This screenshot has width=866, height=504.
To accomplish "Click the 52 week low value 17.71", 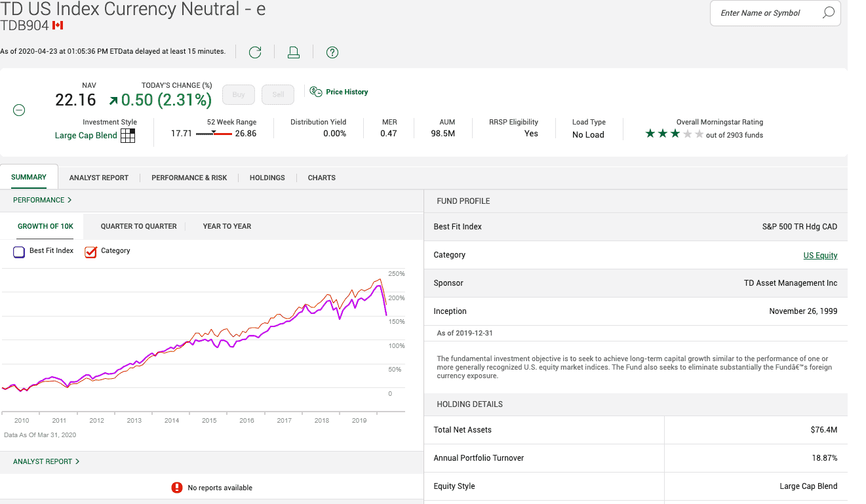I will [x=182, y=134].
